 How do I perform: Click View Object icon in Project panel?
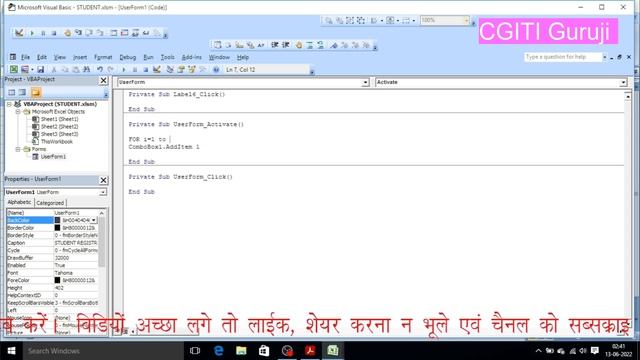pos(22,93)
